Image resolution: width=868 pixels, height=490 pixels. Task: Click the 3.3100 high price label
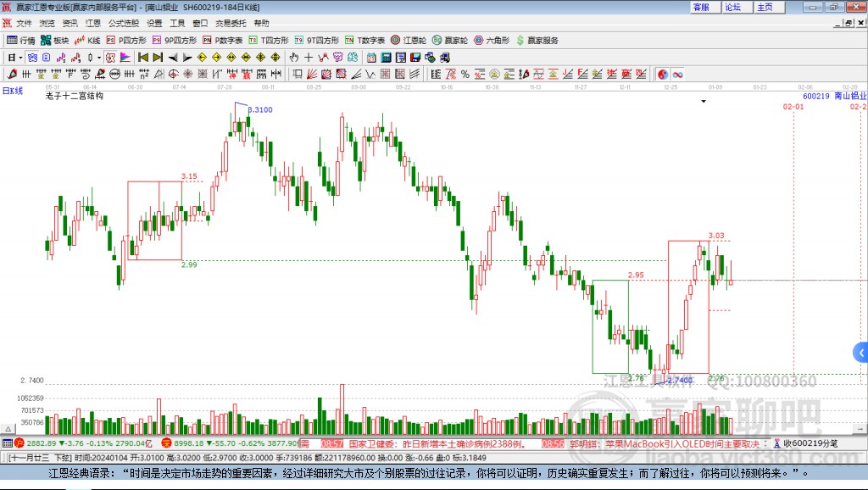[x=260, y=109]
